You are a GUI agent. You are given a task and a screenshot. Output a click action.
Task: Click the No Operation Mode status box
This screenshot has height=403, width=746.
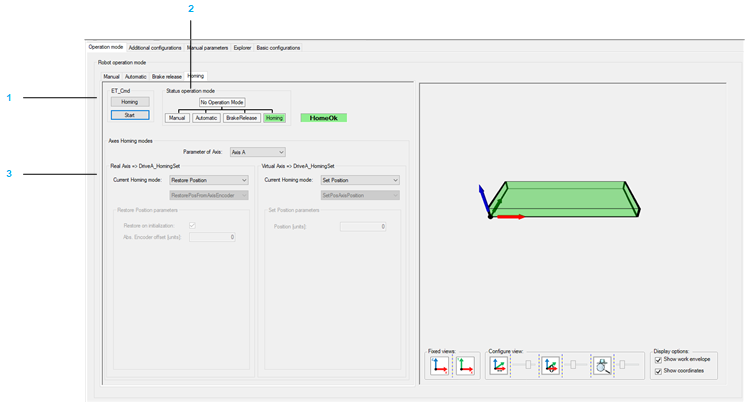tap(222, 102)
